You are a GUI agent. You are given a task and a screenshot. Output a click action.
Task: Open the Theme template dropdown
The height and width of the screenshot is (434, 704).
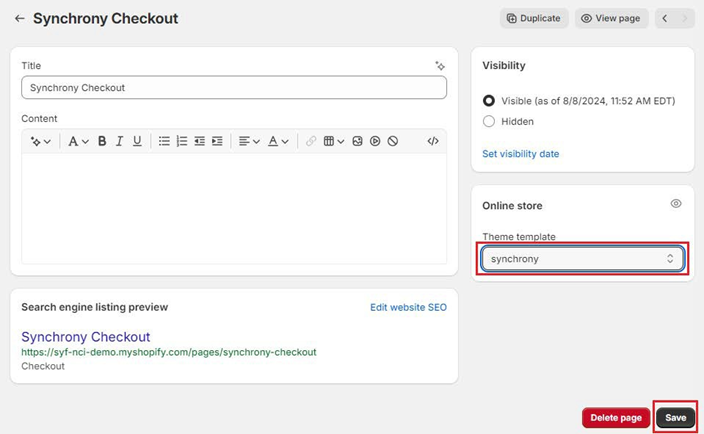[x=583, y=259]
